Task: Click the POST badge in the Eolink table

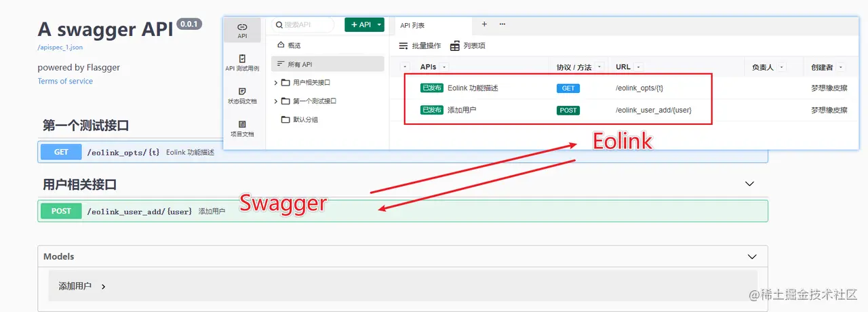Action: pos(568,110)
